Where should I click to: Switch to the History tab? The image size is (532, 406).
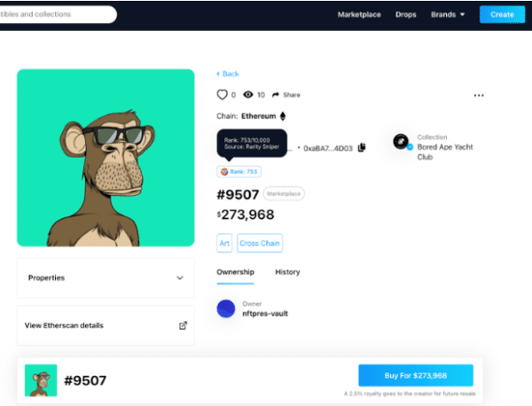[287, 272]
